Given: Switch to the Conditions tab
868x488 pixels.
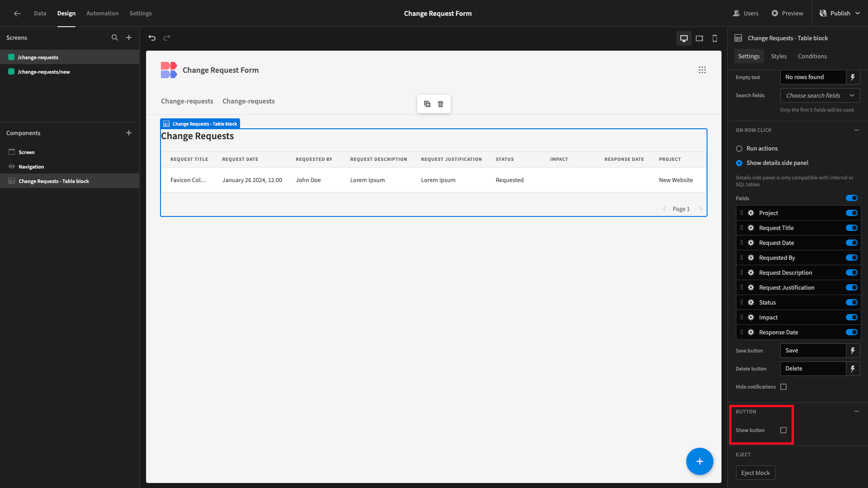Looking at the screenshot, I should click(812, 56).
